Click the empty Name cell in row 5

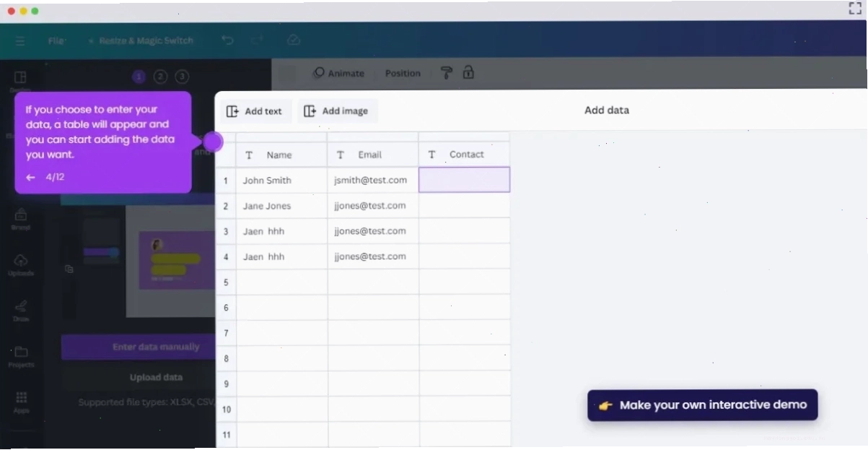pos(281,282)
